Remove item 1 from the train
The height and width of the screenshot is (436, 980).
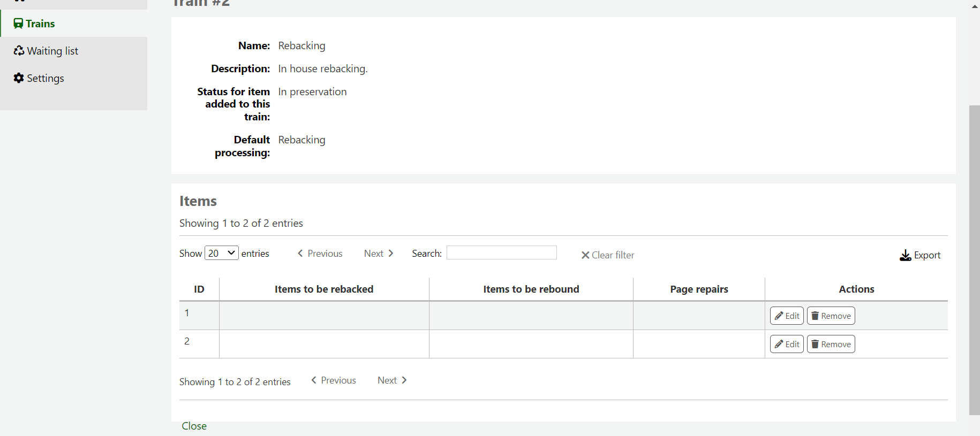point(831,316)
